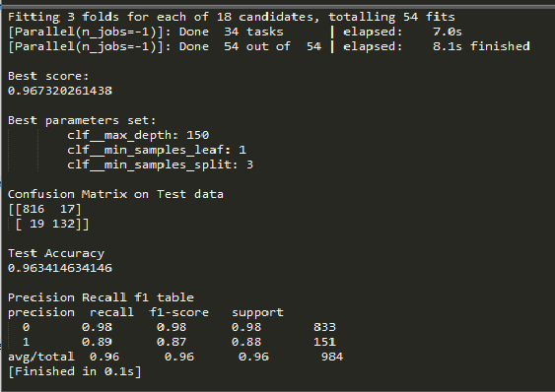Click the support value 151 for class 1
The width and height of the screenshot is (555, 392).
[x=324, y=342]
